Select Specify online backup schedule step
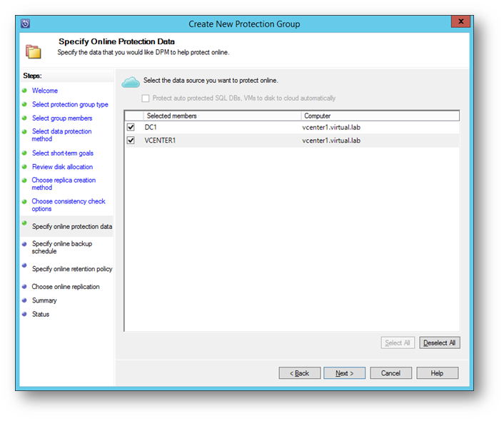504x421 pixels. tap(62, 248)
